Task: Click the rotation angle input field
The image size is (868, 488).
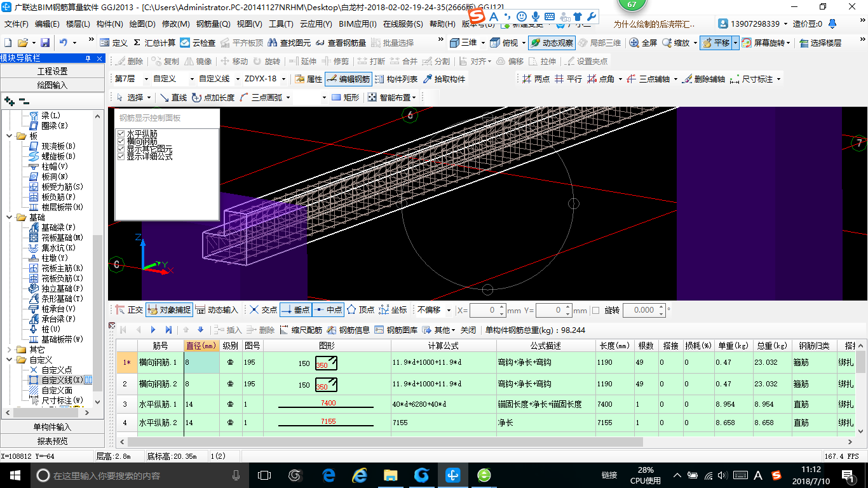Action: 644,310
